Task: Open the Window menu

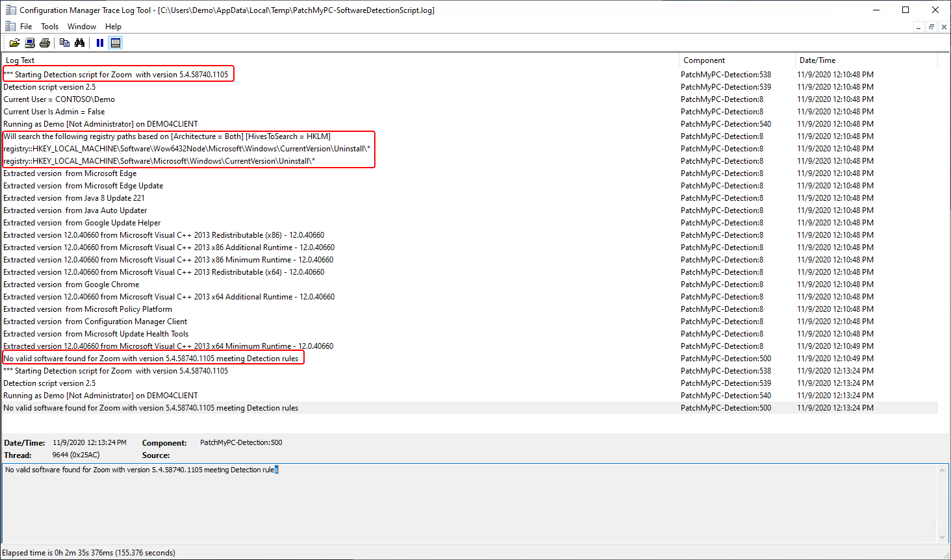Action: [82, 27]
